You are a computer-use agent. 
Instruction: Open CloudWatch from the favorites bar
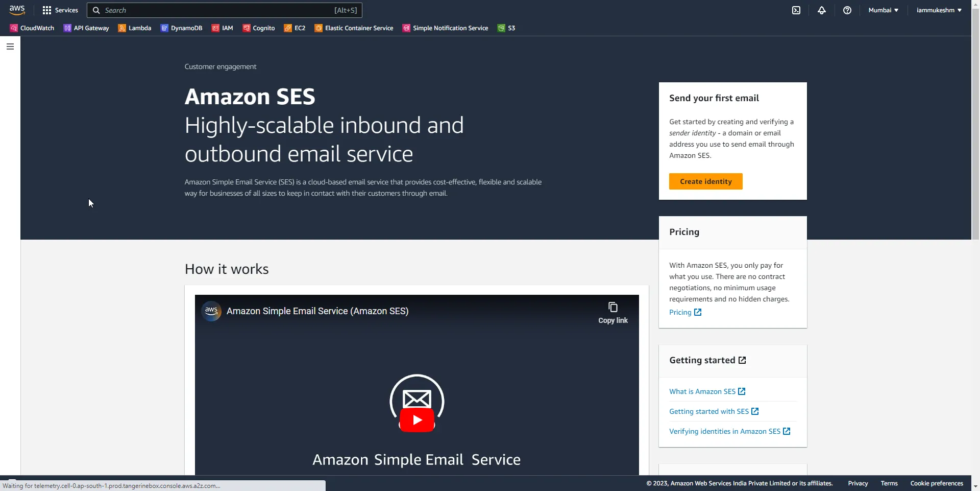tap(31, 28)
